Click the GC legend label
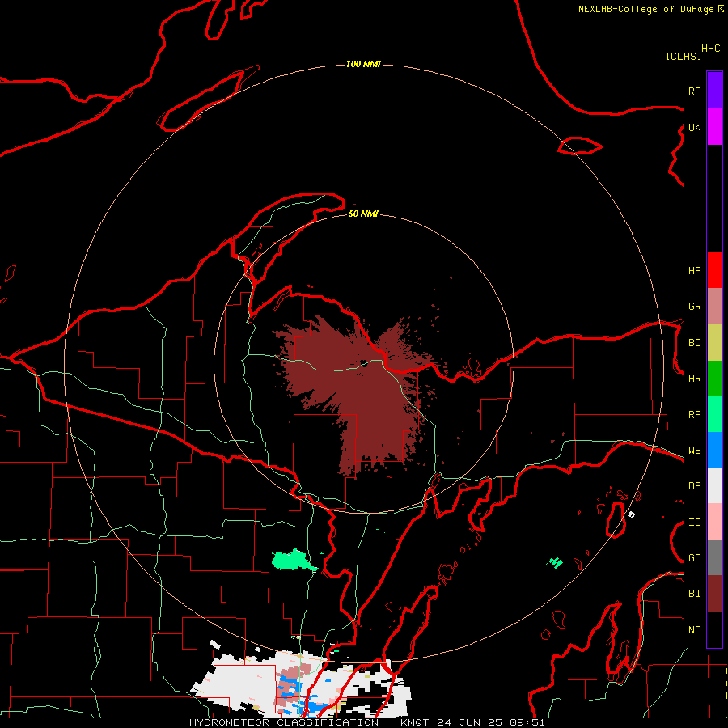Viewport: 728px width, 728px height. [x=695, y=558]
